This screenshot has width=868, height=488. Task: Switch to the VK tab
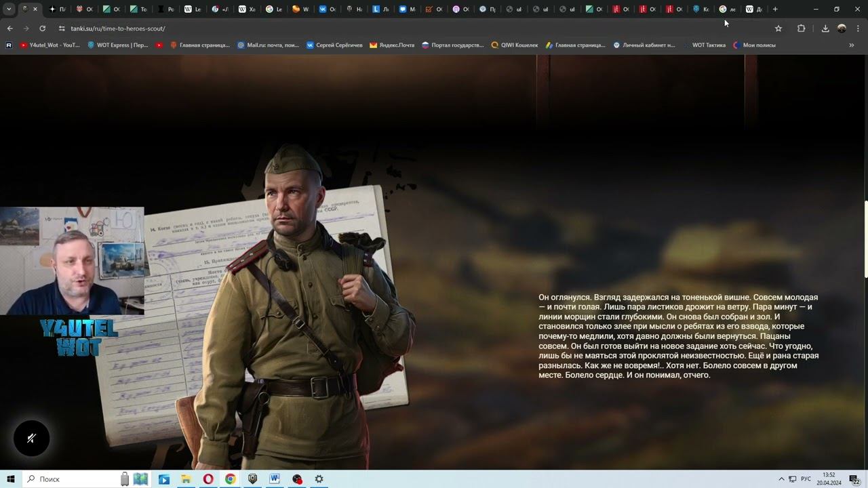click(328, 9)
